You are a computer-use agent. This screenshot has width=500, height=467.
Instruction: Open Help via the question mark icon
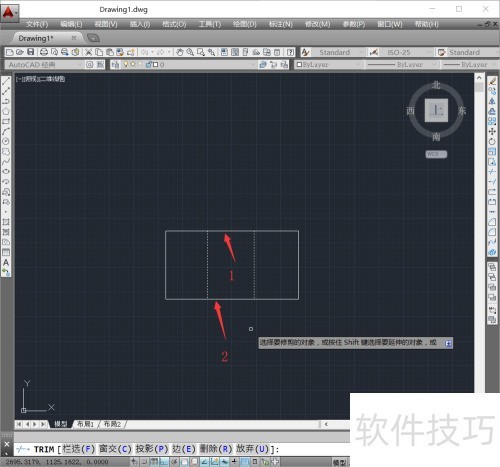pos(290,52)
